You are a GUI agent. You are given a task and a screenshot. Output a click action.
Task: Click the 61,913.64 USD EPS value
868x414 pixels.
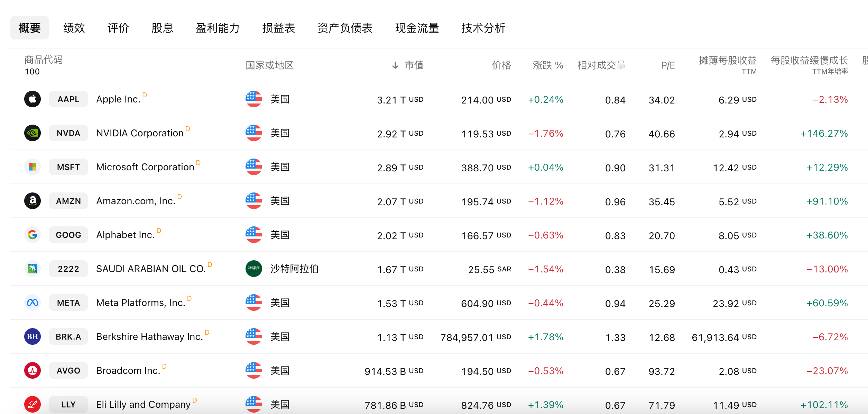click(x=724, y=337)
